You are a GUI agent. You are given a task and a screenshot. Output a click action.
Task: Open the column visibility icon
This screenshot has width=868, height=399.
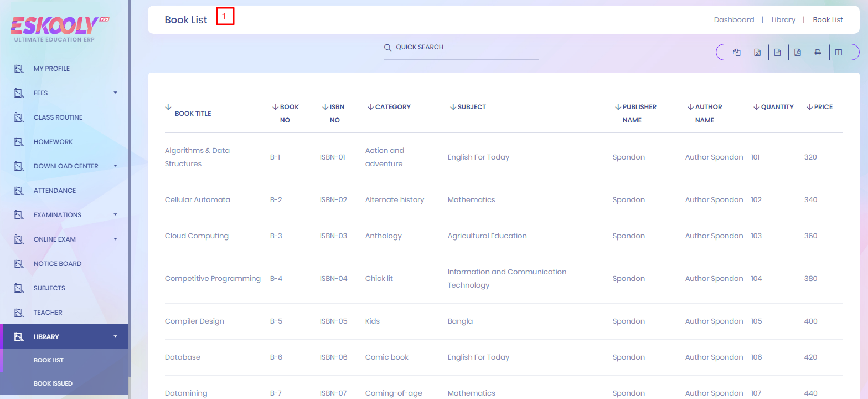(x=839, y=53)
